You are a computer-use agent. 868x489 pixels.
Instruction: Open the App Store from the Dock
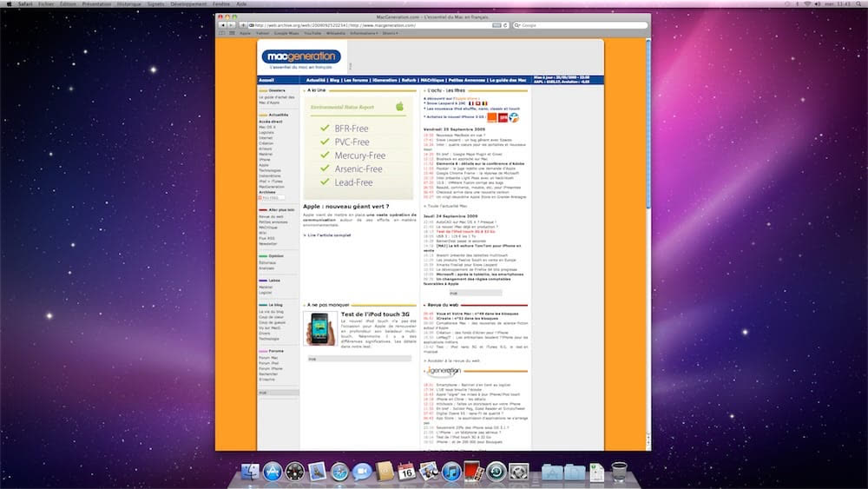click(x=273, y=472)
